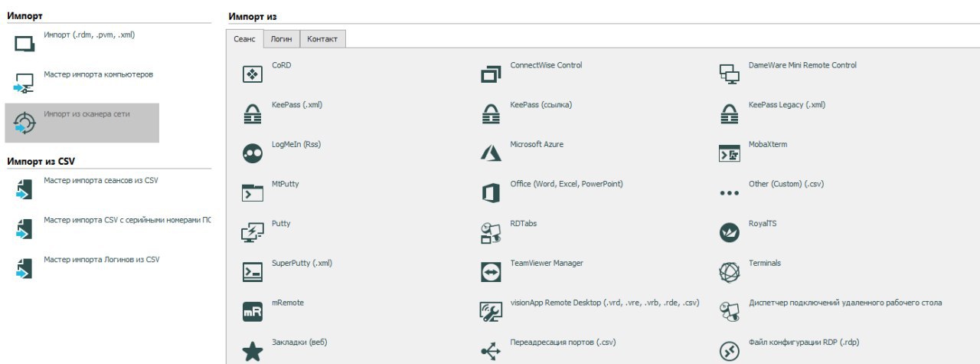This screenshot has height=364, width=980.
Task: Click the Переадресация портов (.csv) icon
Action: click(490, 351)
